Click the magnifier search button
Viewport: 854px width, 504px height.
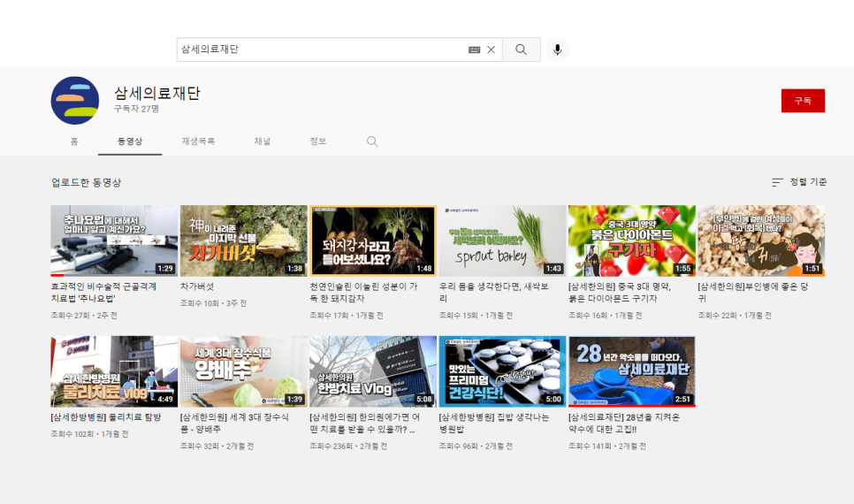point(522,50)
